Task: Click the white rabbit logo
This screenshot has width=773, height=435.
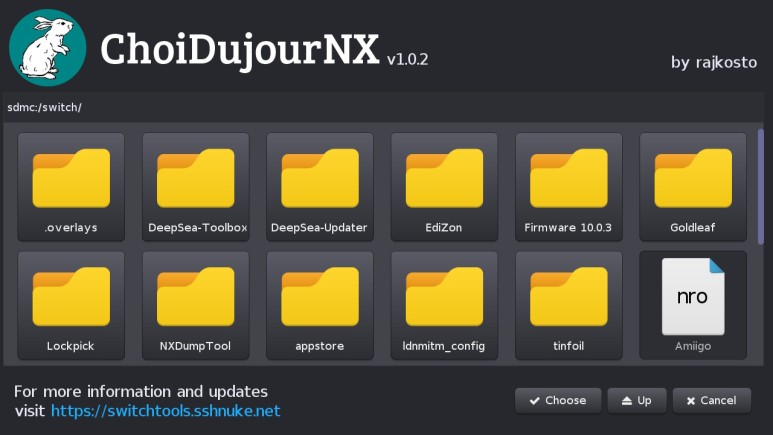Action: (x=47, y=47)
